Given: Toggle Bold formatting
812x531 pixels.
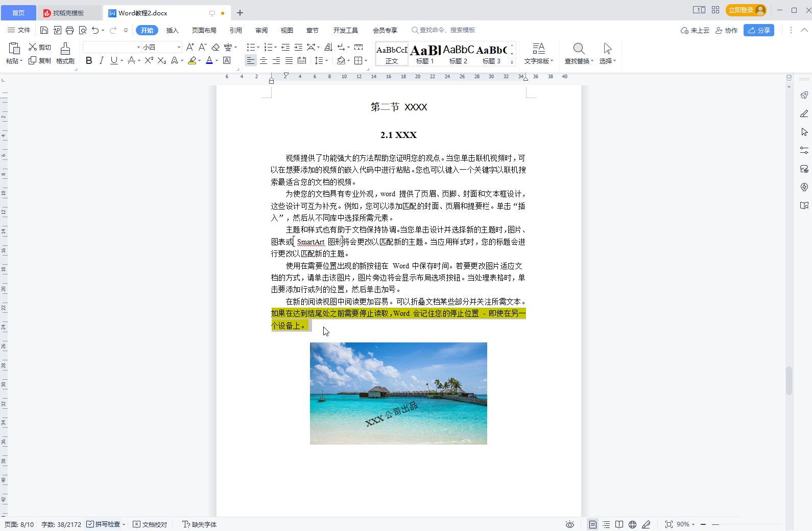Looking at the screenshot, I should tap(89, 60).
